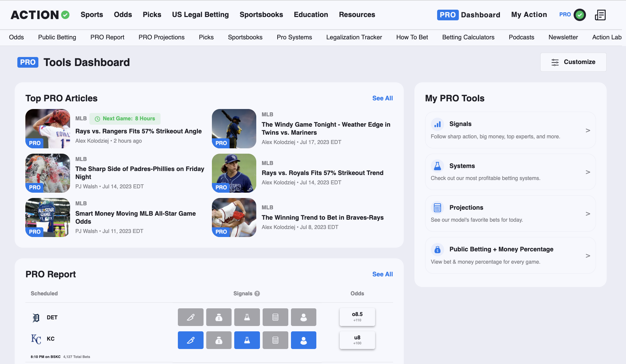The height and width of the screenshot is (364, 626).
Task: Open Rays vs. Royals article thumbnail
Action: tap(234, 173)
